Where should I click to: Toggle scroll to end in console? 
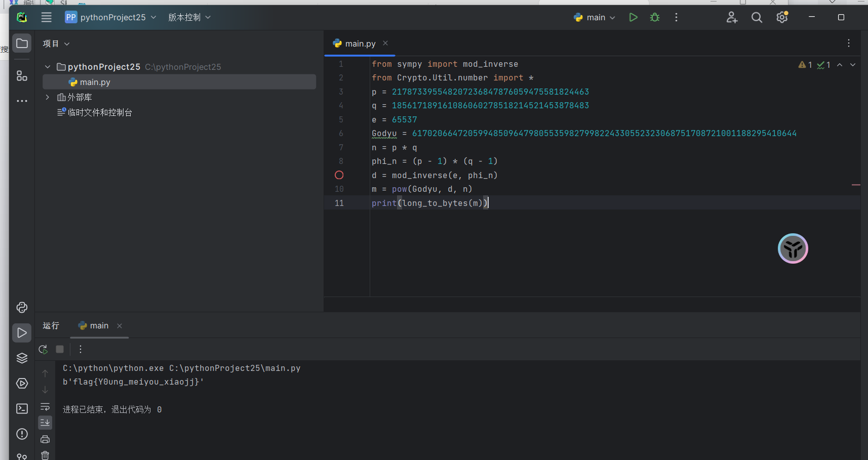[x=45, y=422]
